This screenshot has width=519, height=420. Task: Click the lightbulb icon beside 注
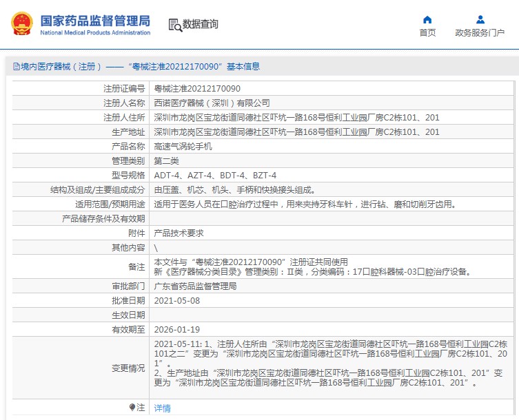pyautogui.click(x=132, y=408)
